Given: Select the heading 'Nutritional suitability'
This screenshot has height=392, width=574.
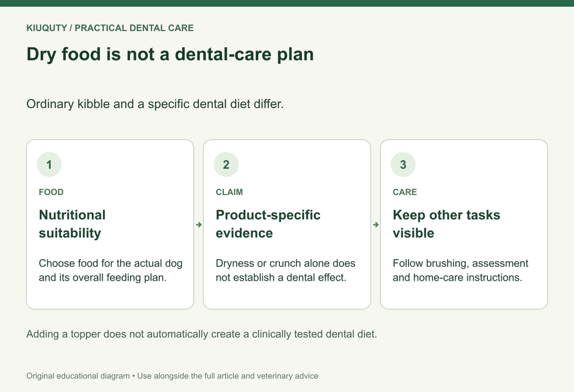Looking at the screenshot, I should pyautogui.click(x=72, y=224).
